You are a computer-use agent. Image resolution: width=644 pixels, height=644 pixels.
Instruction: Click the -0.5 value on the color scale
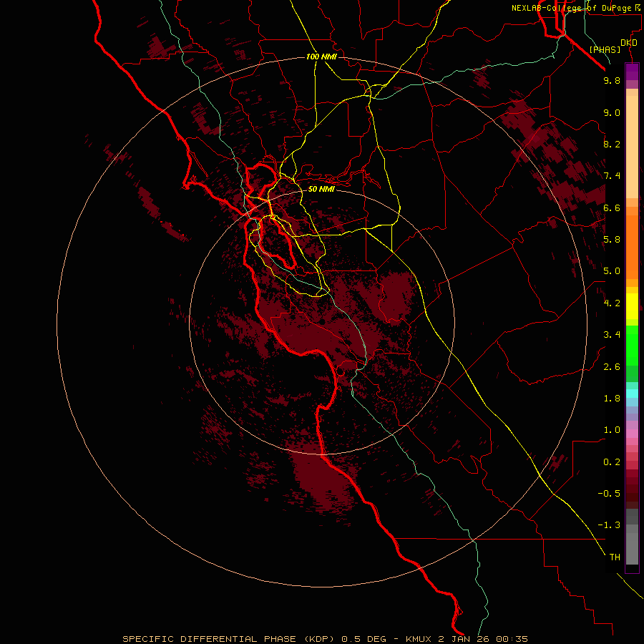(609, 494)
